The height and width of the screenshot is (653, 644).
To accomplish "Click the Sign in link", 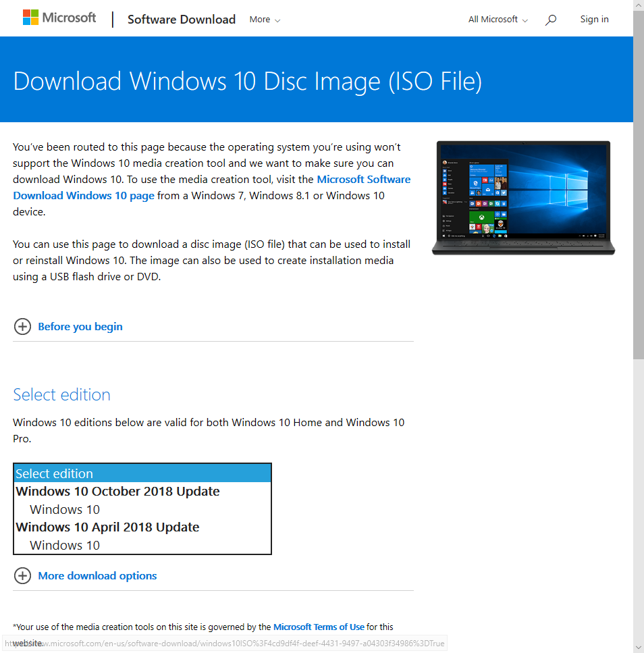I will point(594,20).
